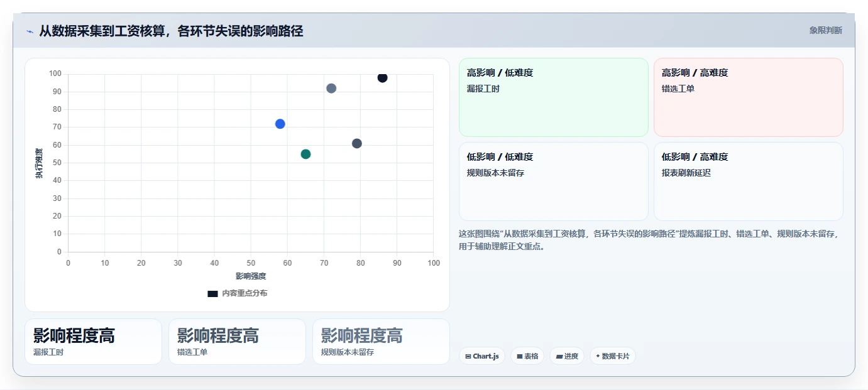Click the teal green scatter point
Image resolution: width=868 pixels, height=390 pixels.
(305, 154)
